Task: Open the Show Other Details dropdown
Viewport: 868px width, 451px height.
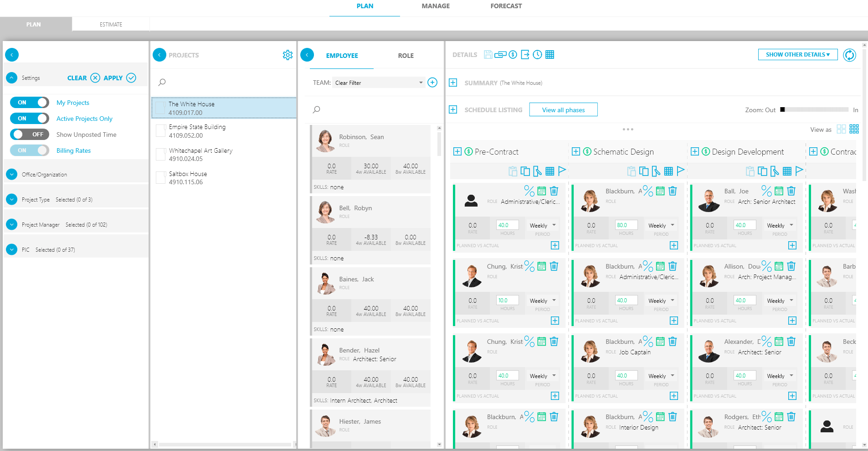Action: [798, 55]
